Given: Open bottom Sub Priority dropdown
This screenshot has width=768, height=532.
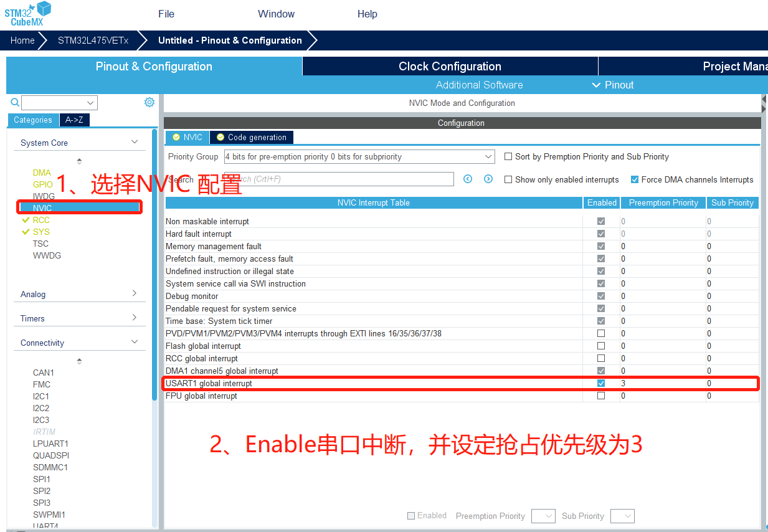Looking at the screenshot, I should tap(622, 516).
